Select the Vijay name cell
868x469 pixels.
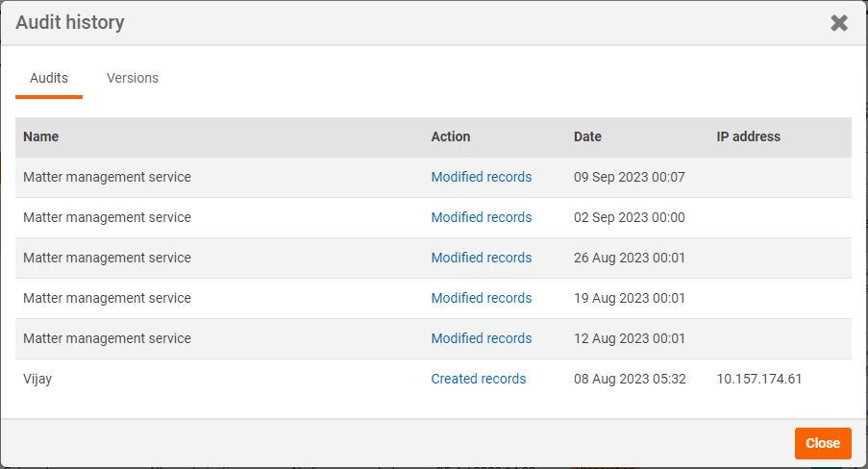[37, 380]
